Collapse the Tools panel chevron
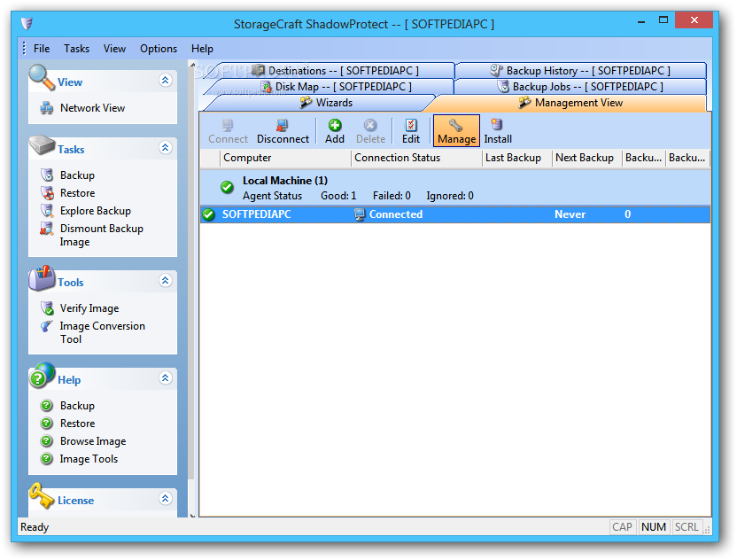 pos(165,281)
